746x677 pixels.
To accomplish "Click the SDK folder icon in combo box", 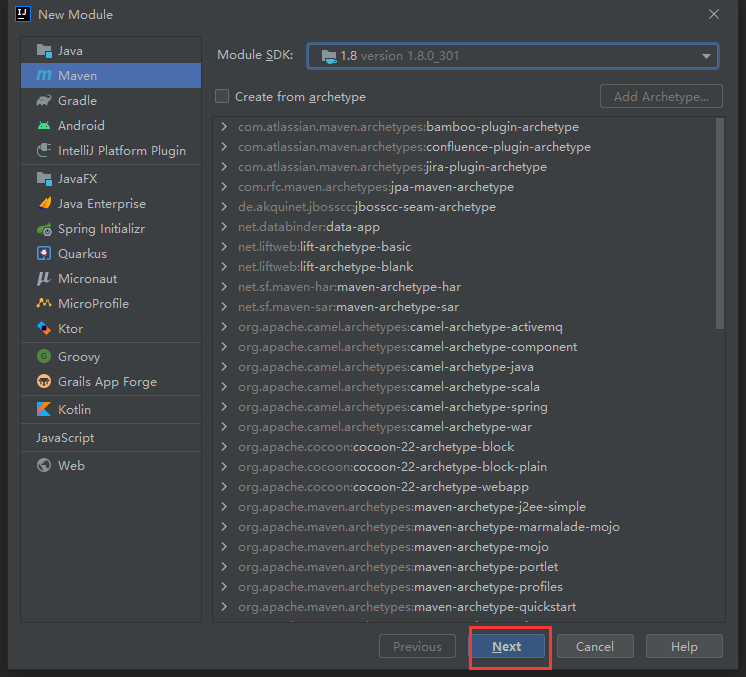I will [x=329, y=56].
